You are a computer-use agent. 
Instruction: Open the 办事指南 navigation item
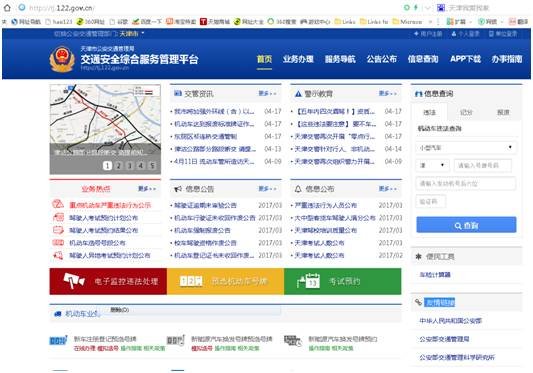click(507, 59)
